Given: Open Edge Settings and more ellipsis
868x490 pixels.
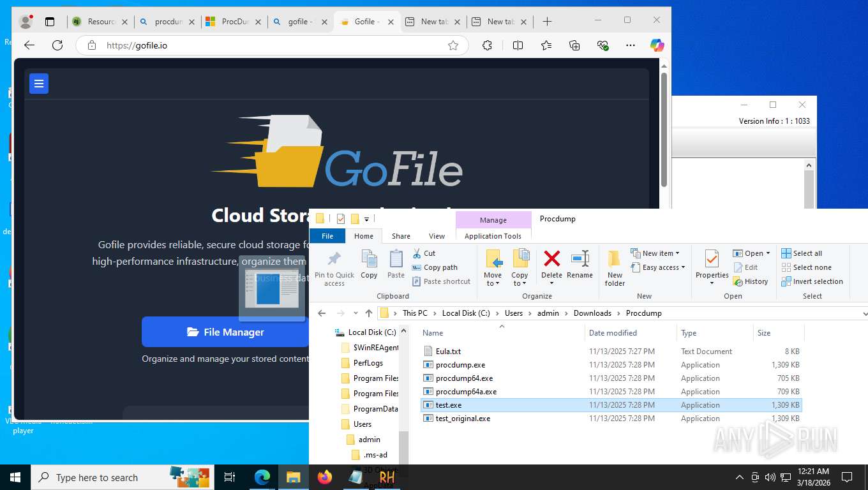Looking at the screenshot, I should coord(631,45).
